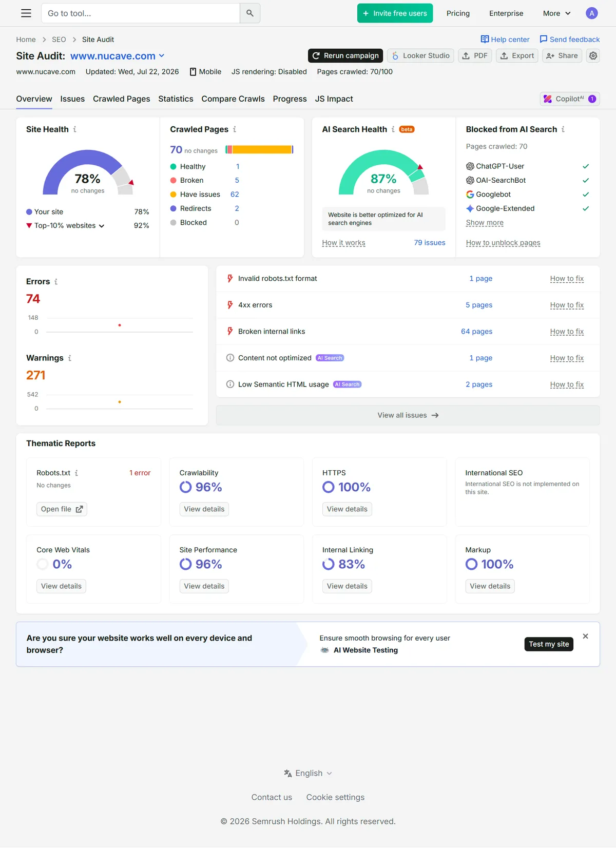Click AI Search Health info icon
The image size is (616, 848).
coord(393,129)
